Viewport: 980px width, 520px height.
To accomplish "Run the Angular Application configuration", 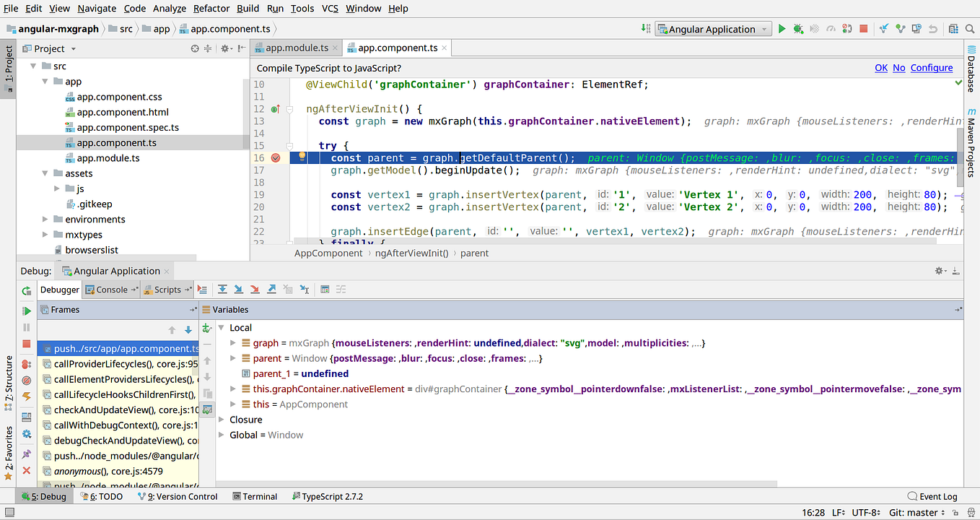I will point(782,29).
